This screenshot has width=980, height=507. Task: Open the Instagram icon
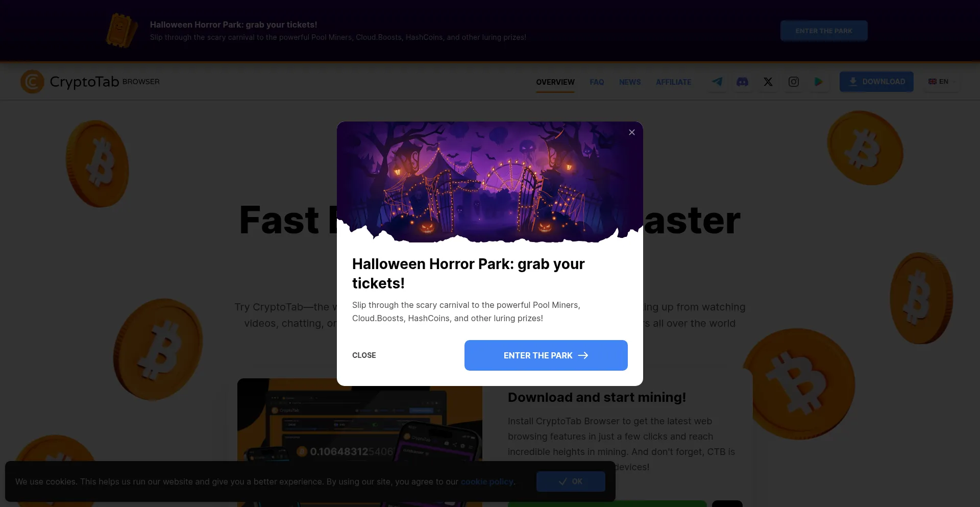point(794,82)
